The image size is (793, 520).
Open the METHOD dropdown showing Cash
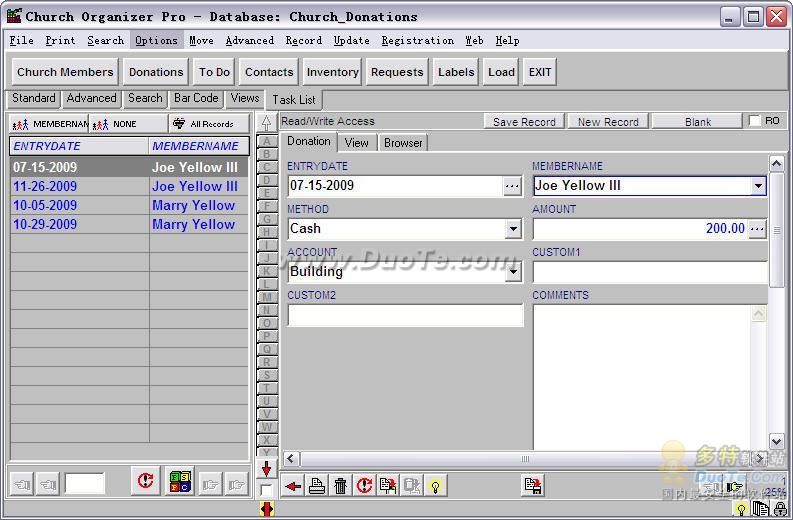[x=513, y=229]
